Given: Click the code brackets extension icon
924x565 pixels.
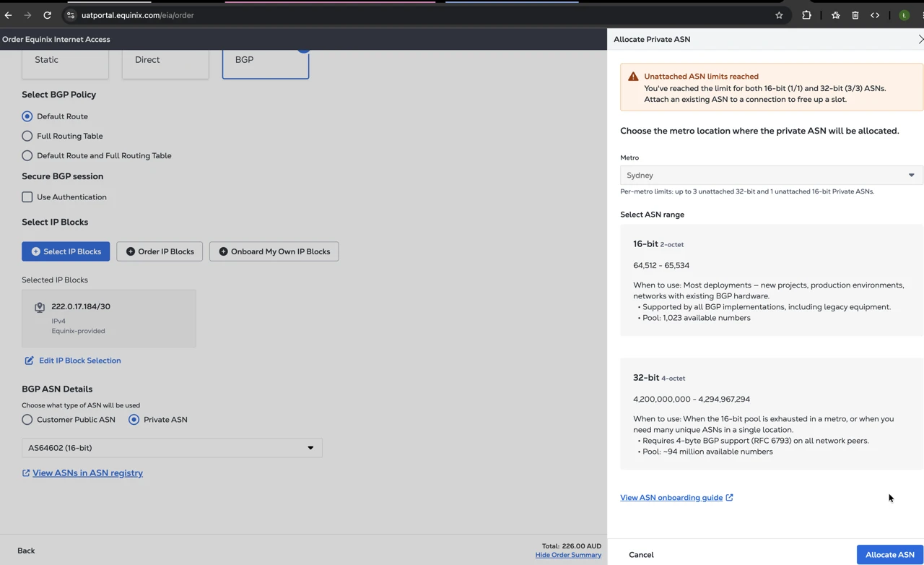Looking at the screenshot, I should point(875,15).
